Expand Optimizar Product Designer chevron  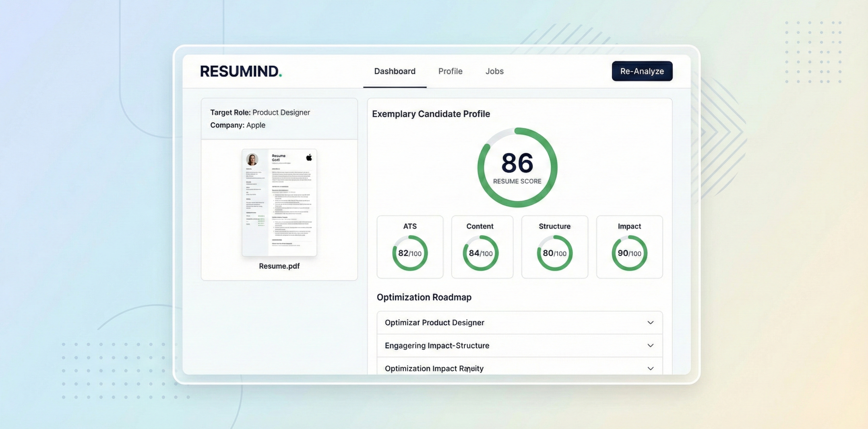[650, 323]
